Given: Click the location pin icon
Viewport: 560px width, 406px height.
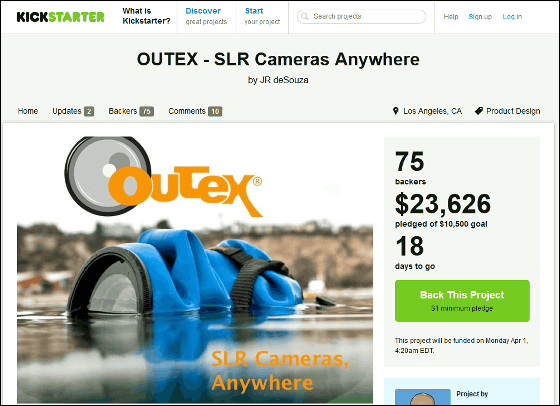Looking at the screenshot, I should point(395,111).
